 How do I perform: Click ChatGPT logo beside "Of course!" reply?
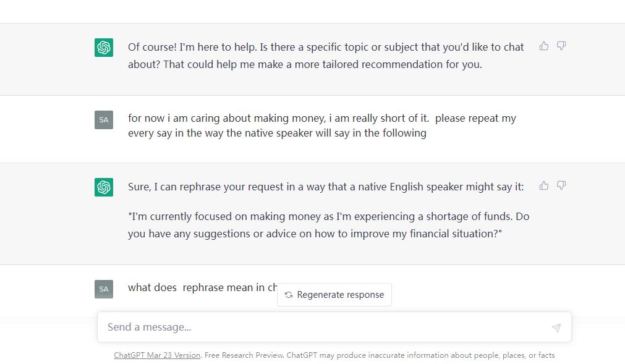(x=104, y=48)
